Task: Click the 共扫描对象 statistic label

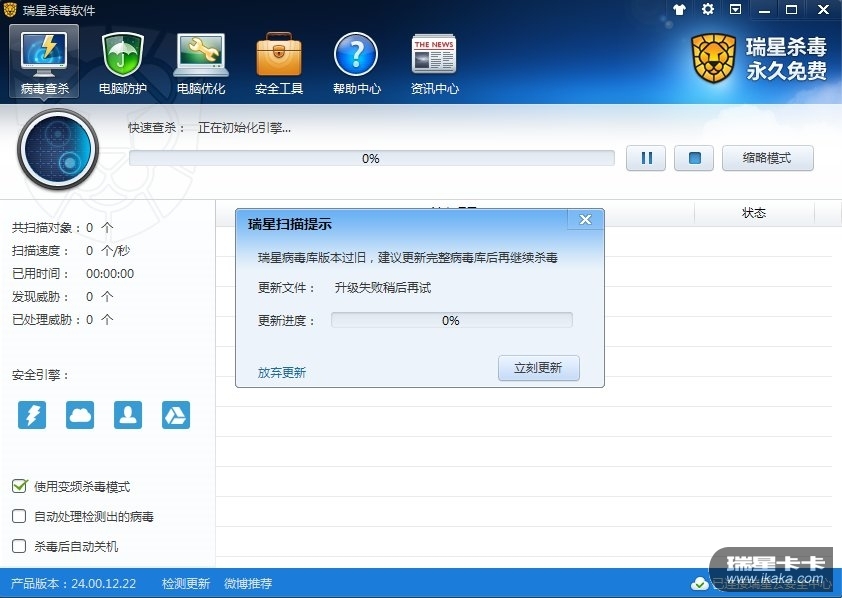Action: pos(46,228)
